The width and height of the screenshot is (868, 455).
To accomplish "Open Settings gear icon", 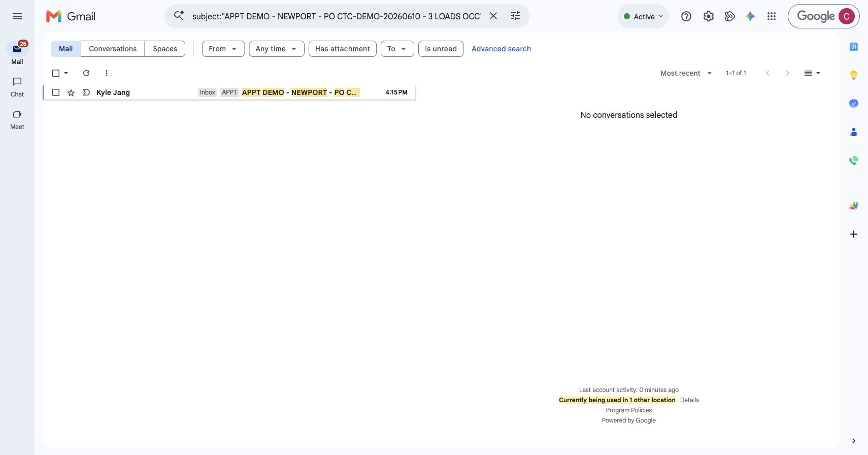I will pyautogui.click(x=709, y=16).
